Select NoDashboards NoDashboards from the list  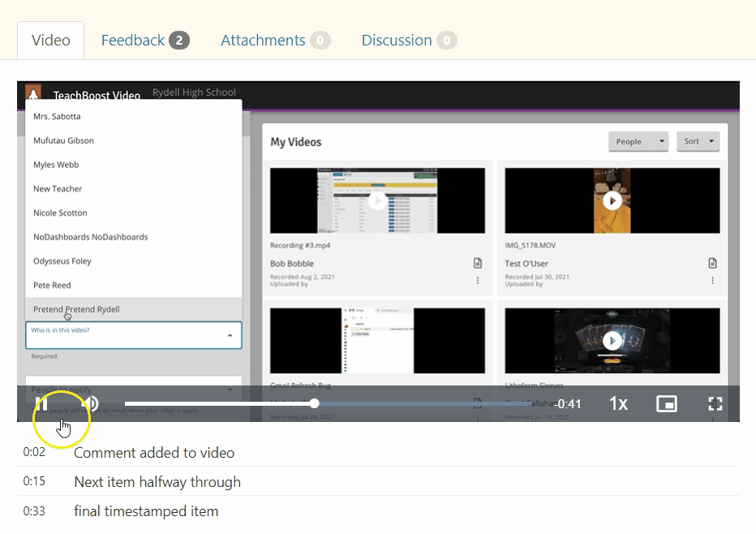pos(134,237)
